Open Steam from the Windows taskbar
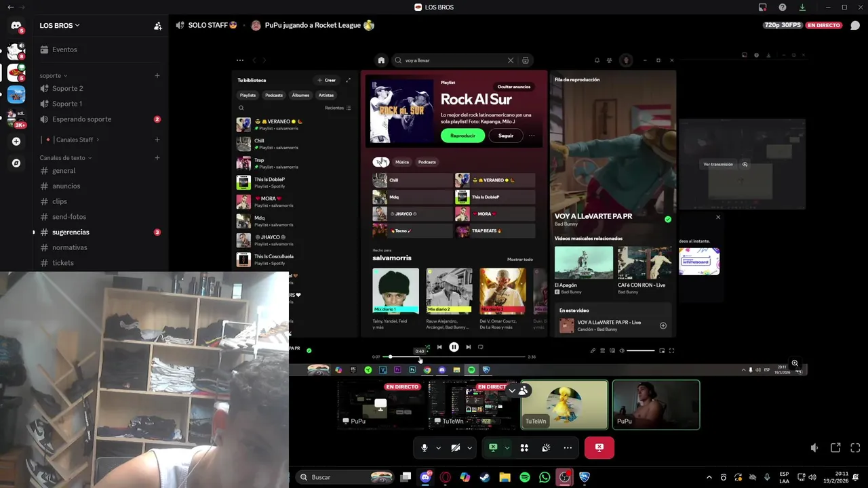The height and width of the screenshot is (488, 868). [x=485, y=477]
